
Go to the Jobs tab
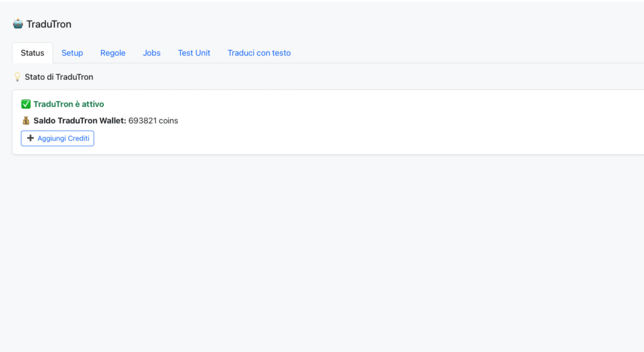click(x=152, y=53)
